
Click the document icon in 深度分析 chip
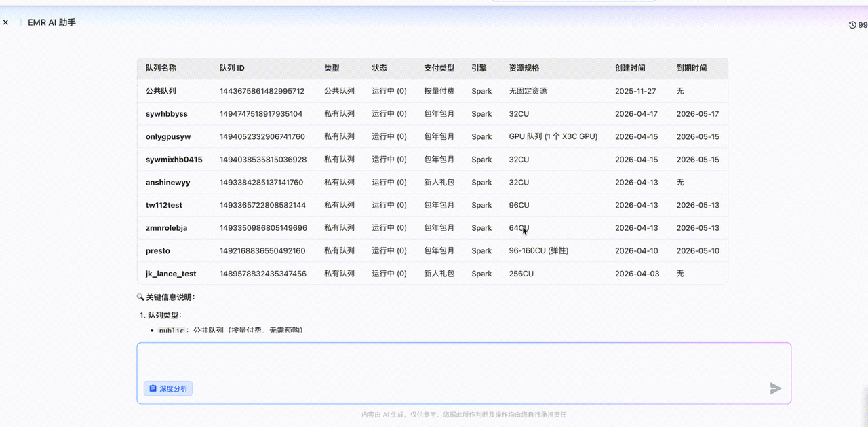(153, 388)
